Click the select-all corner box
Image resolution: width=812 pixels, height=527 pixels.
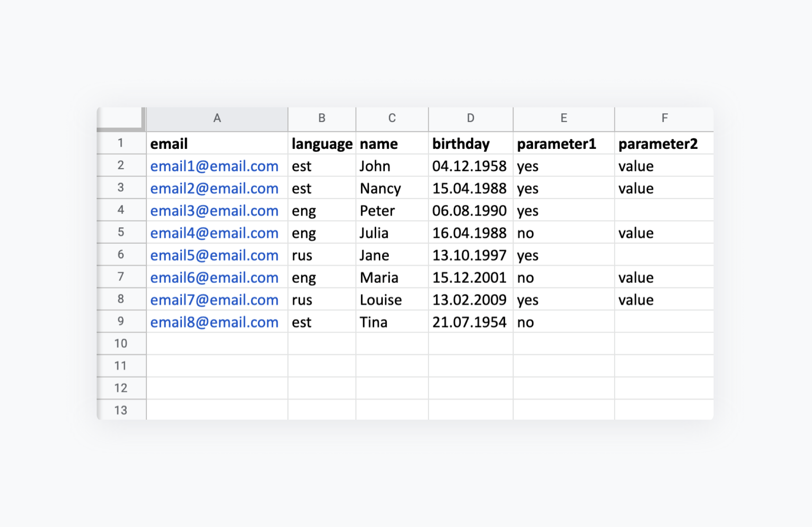[x=121, y=119]
